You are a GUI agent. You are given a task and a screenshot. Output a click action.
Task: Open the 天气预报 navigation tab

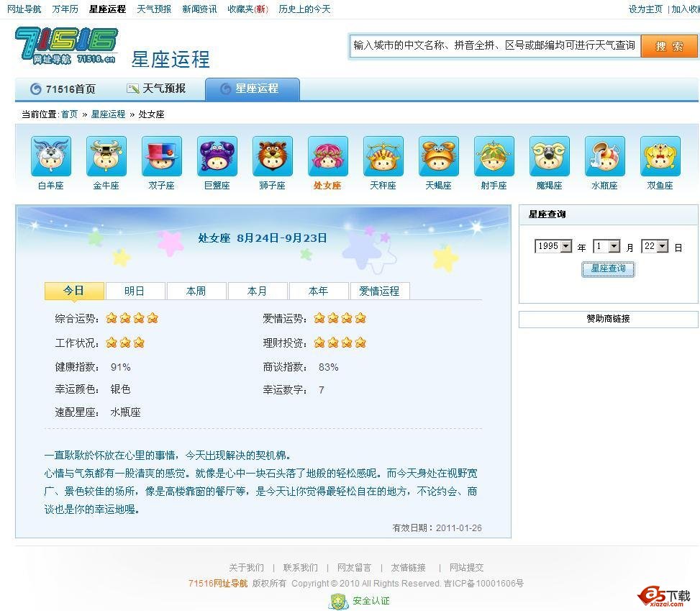[156, 89]
